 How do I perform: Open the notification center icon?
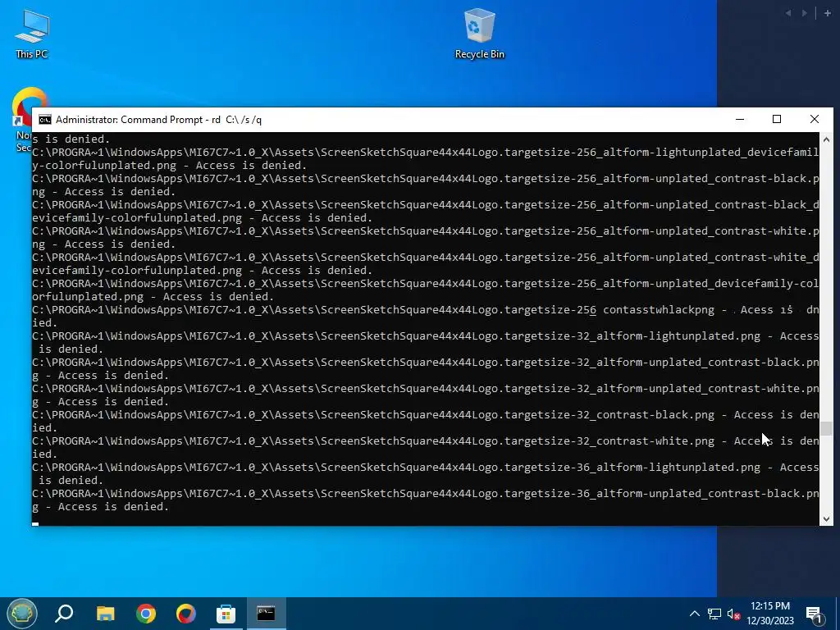[814, 614]
